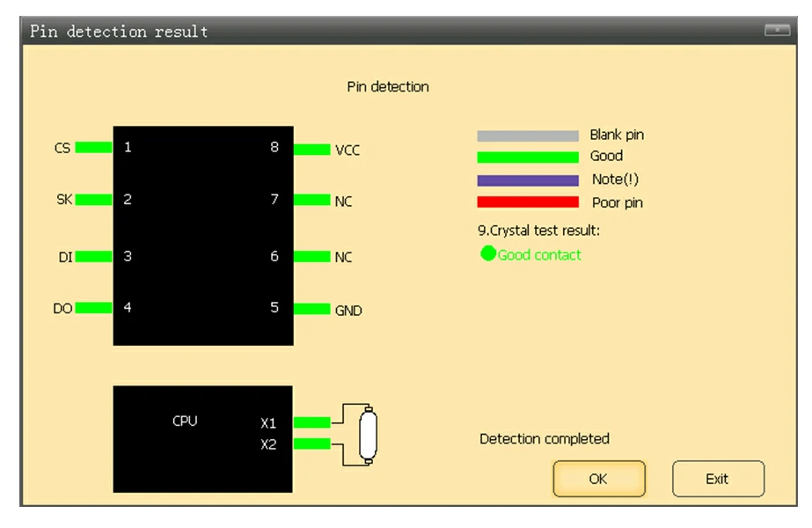Click the OK button
Screen dimensions: 812x528
coord(598,480)
